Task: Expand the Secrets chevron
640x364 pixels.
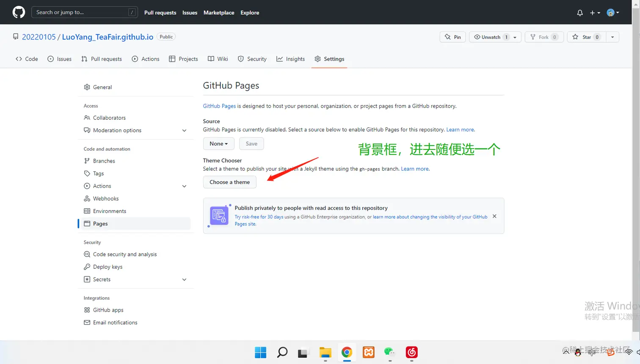Action: (x=184, y=279)
